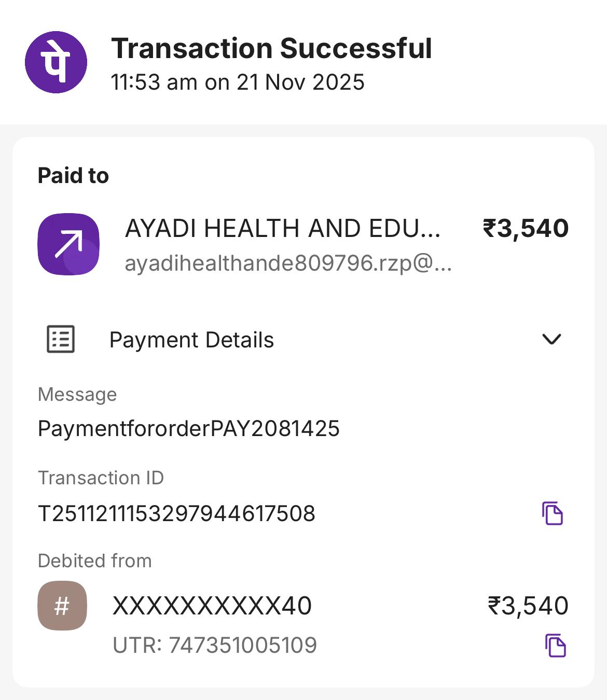The height and width of the screenshot is (700, 607).
Task: Select the PaymentfororderPAY2081425 message text
Action: [x=188, y=429]
